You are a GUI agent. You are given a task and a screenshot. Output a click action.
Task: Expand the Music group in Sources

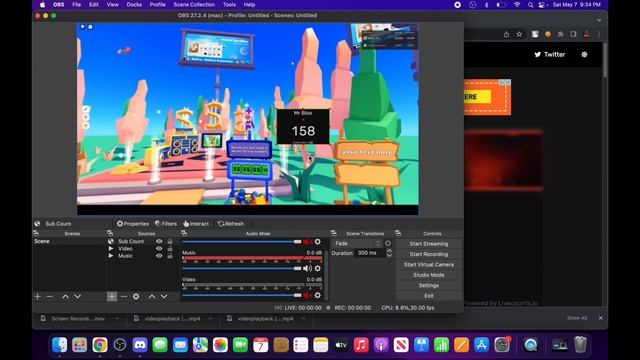click(111, 256)
